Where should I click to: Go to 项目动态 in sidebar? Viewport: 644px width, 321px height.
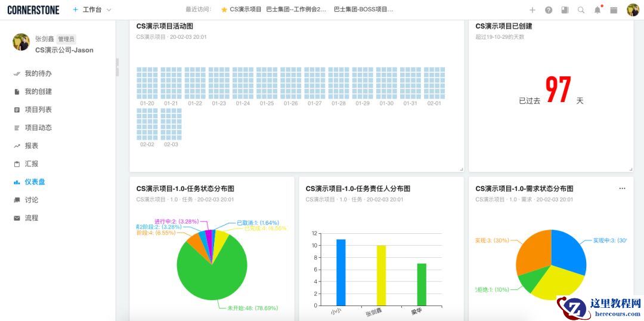(38, 128)
